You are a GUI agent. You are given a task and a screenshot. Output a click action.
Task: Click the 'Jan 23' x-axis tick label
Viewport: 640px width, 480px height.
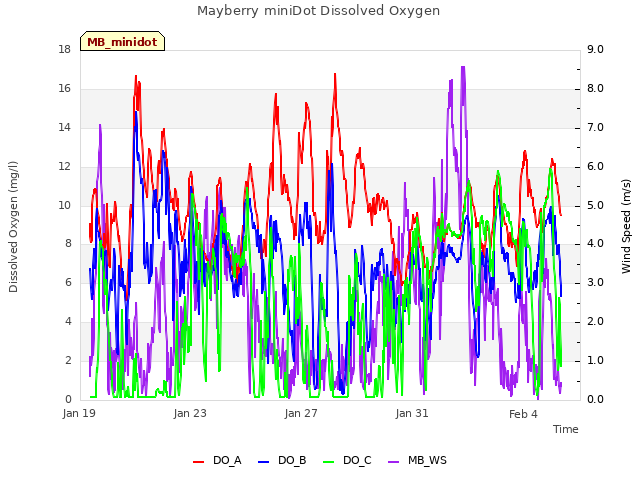point(190,413)
